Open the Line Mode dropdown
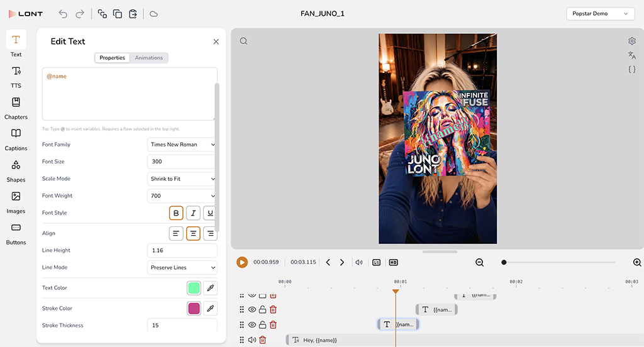Image resolution: width=644 pixels, height=347 pixels. coord(182,268)
